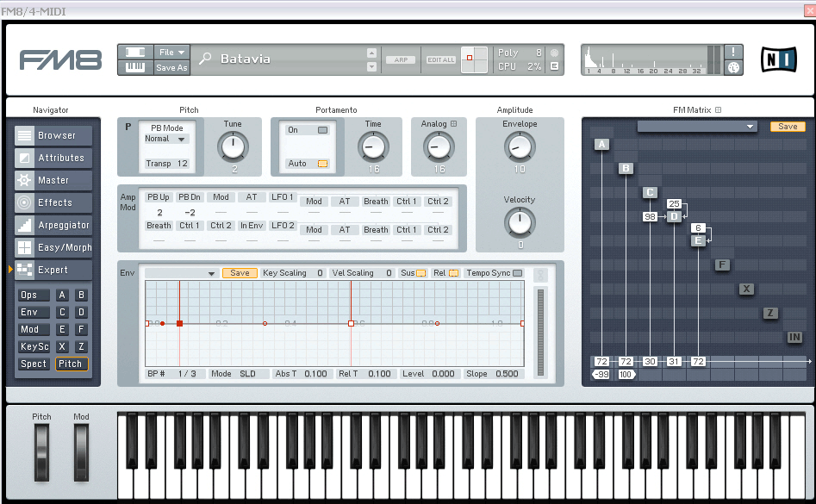The image size is (816, 504).
Task: Open the KeySc expert tab
Action: point(34,347)
